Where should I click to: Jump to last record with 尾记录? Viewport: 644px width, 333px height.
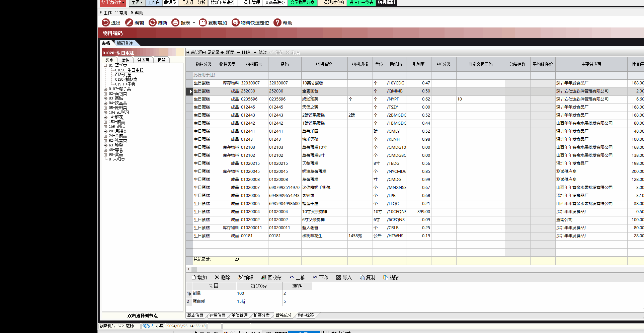tap(211, 53)
